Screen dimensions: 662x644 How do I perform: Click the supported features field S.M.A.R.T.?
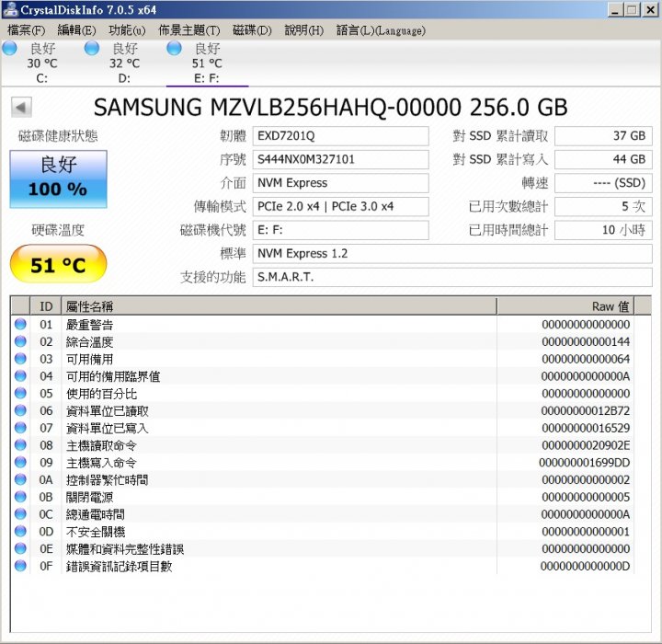[452, 277]
